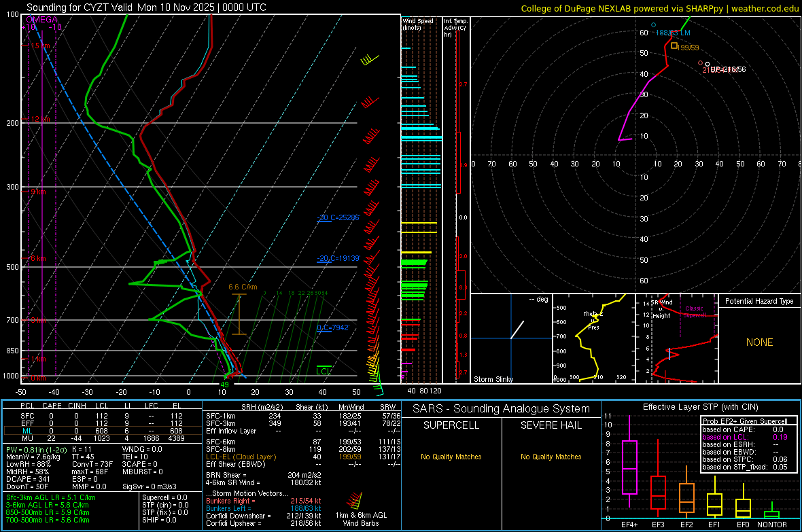Click 'No Quality Matches' under SUPERCELL
This screenshot has height=532, width=802.
click(451, 457)
